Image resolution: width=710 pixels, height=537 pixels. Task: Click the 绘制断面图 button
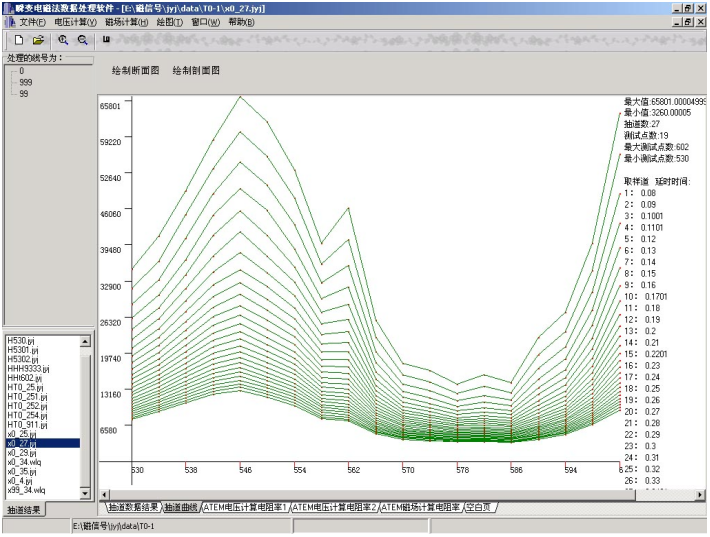(x=135, y=71)
